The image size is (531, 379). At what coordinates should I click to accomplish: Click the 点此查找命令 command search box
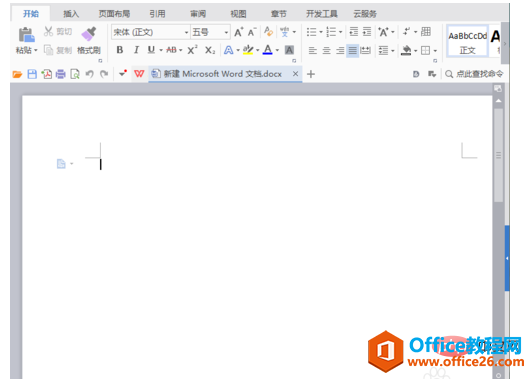tap(474, 74)
